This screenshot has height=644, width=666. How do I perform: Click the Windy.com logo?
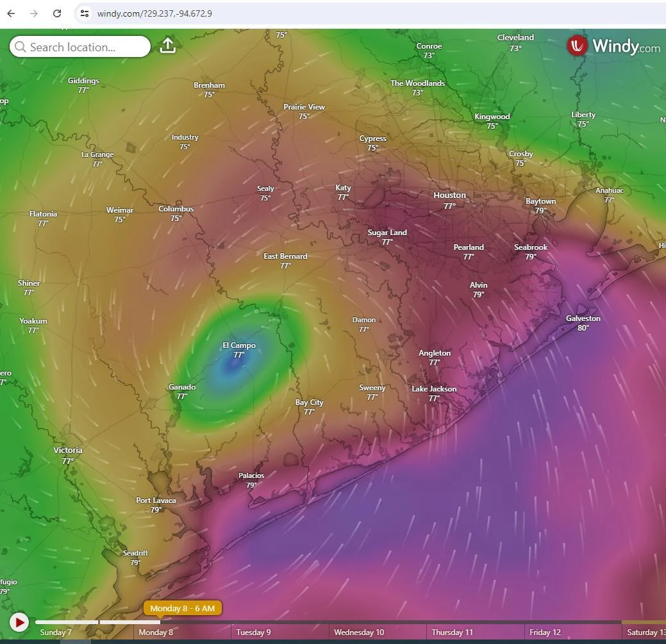click(612, 45)
